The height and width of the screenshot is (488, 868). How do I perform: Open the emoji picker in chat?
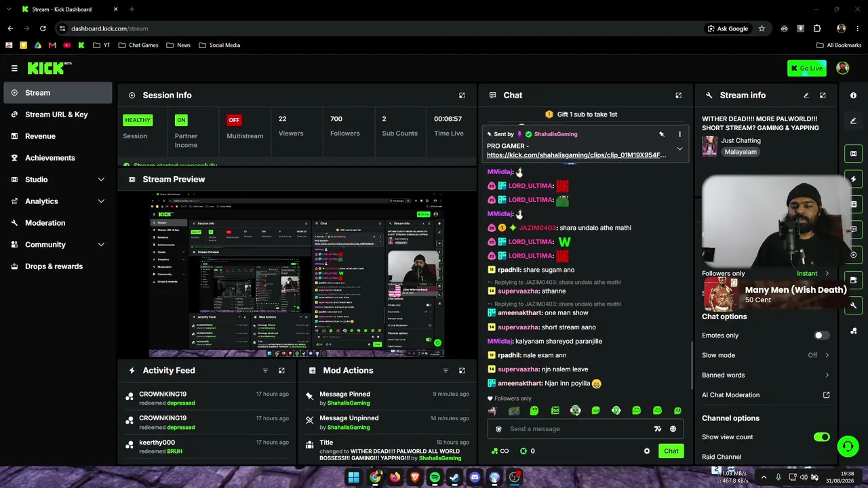(673, 429)
